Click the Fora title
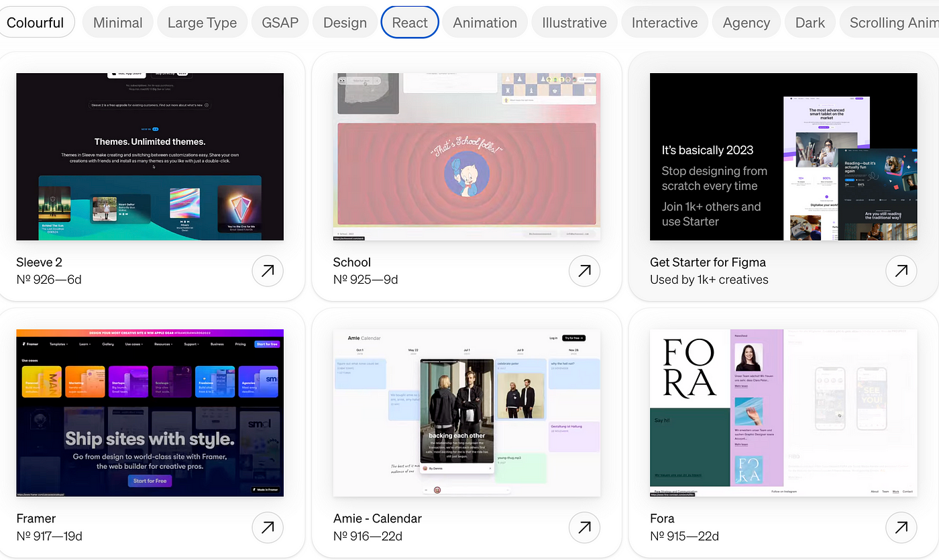This screenshot has width=939, height=560. click(662, 518)
